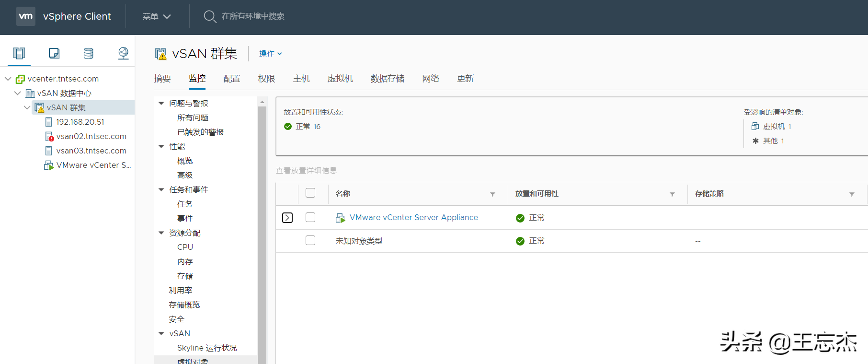Click the VM icon for VMware vCenter S...
The width and height of the screenshot is (868, 364).
pyautogui.click(x=49, y=165)
